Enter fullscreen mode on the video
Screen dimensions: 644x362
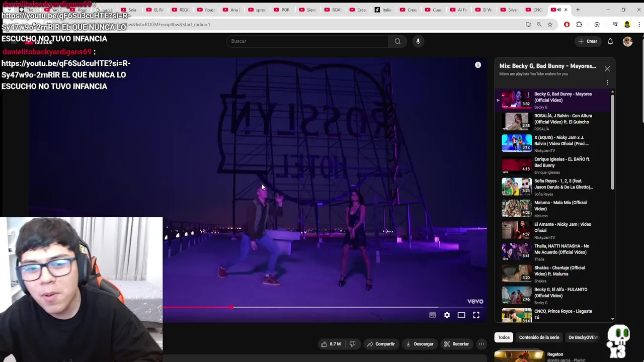pyautogui.click(x=476, y=315)
